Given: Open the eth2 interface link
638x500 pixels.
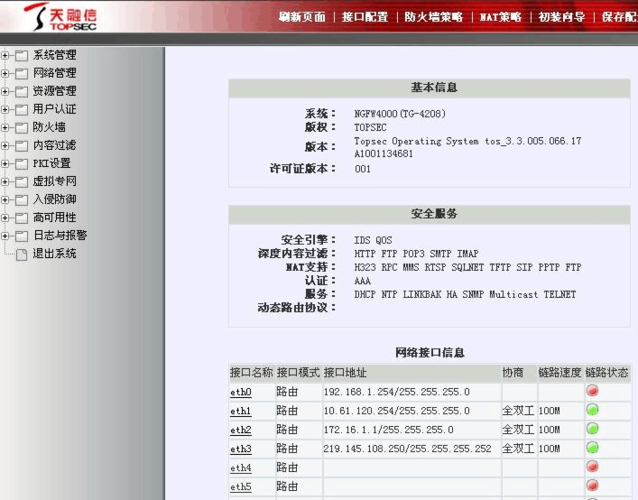Looking at the screenshot, I should tap(241, 430).
